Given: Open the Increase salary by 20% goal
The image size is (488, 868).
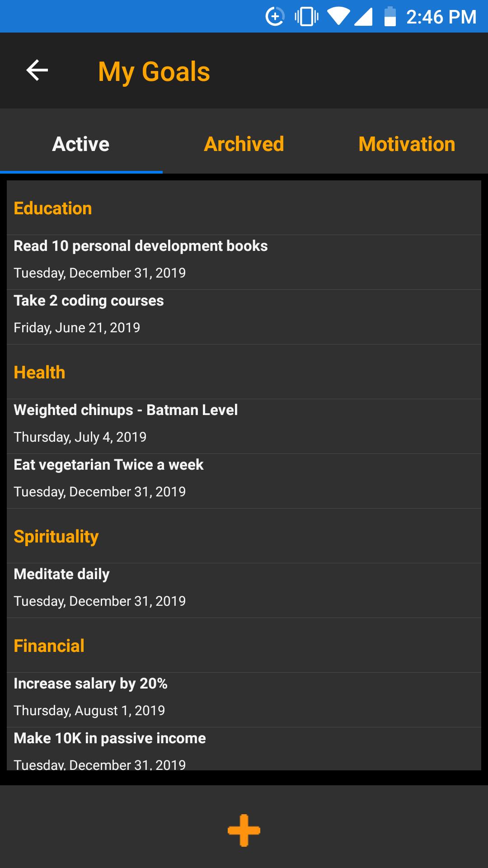Looking at the screenshot, I should 244,697.
